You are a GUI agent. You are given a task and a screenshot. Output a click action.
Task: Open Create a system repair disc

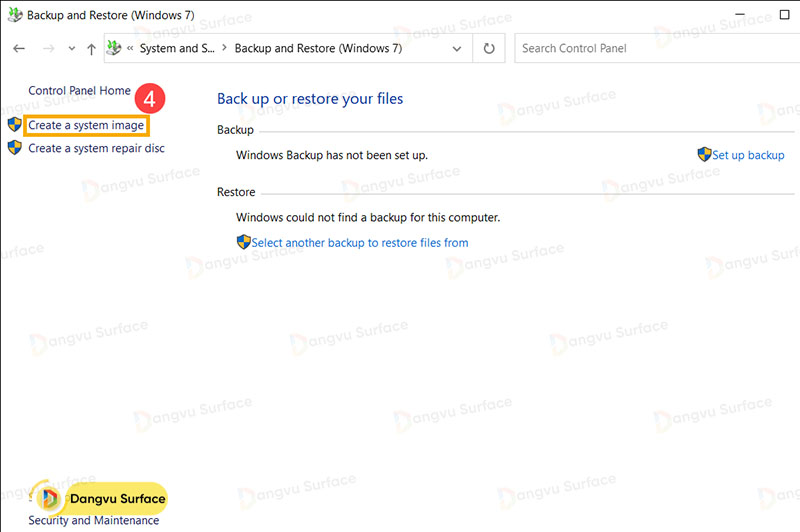click(96, 148)
